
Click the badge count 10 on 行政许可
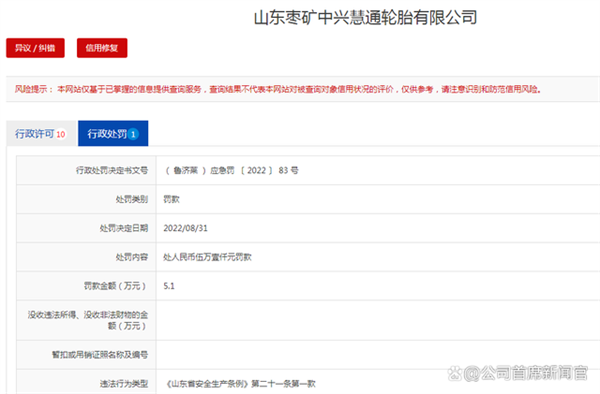[61, 134]
